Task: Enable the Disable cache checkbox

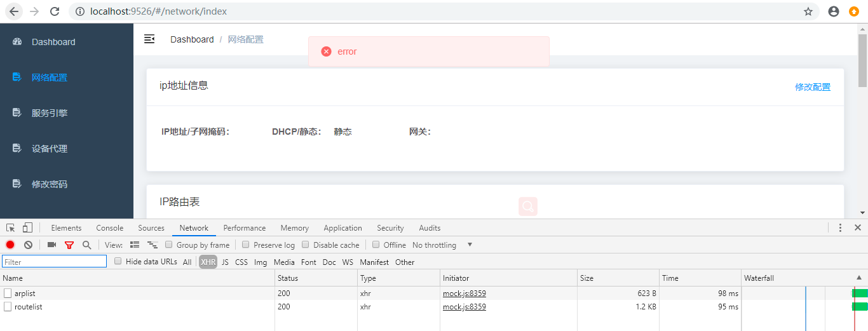Action: [306, 245]
